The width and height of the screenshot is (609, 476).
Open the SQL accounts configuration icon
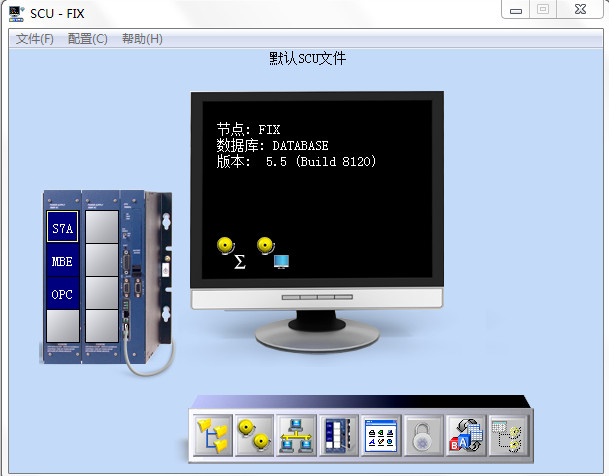pos(466,436)
